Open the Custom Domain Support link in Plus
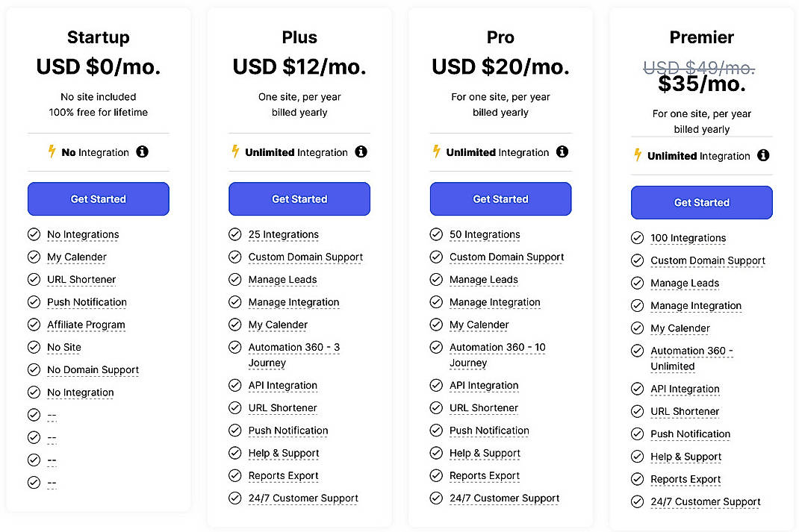This screenshot has width=799, height=532. tap(305, 257)
